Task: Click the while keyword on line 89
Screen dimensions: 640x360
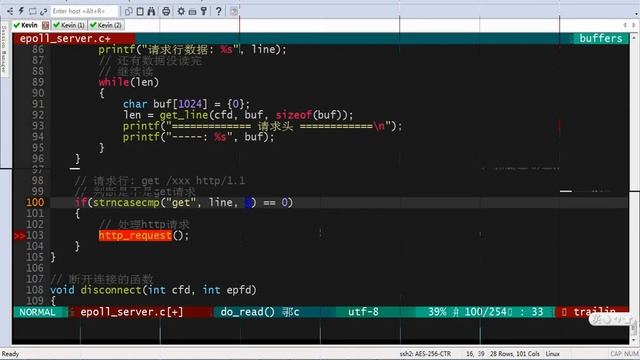Action: click(x=114, y=82)
